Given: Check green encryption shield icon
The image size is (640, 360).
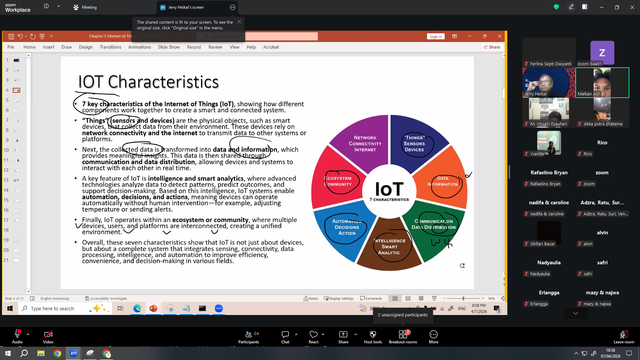Looking at the screenshot, I should click(556, 7).
